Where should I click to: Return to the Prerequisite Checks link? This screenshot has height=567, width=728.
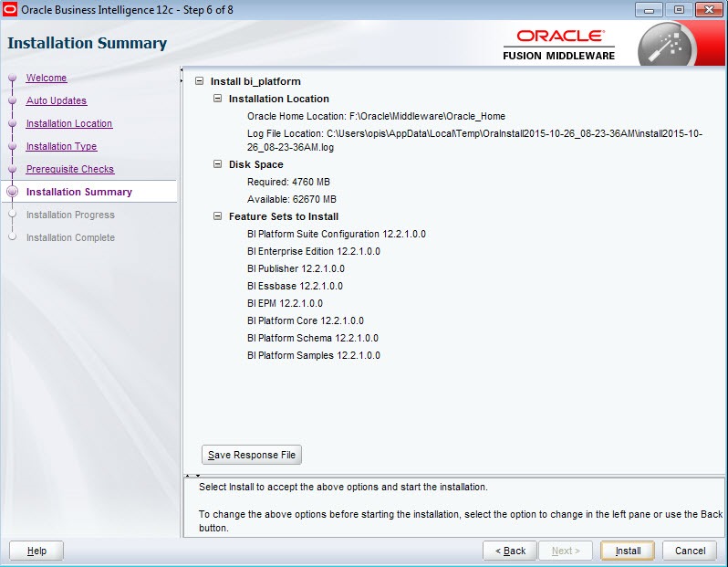click(x=70, y=169)
